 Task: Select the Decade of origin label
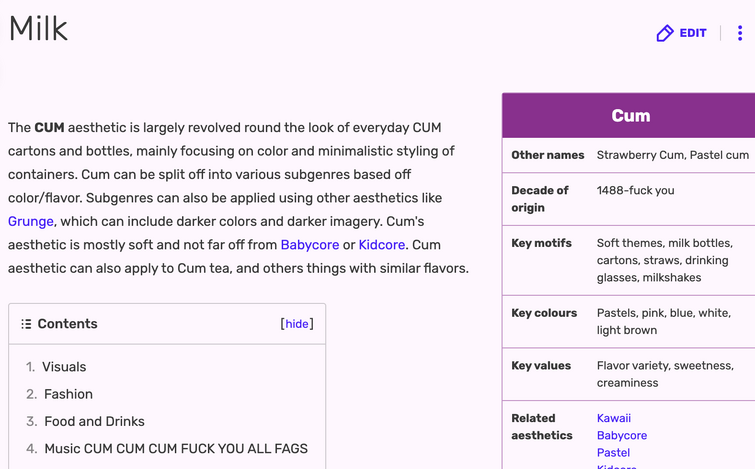point(539,199)
